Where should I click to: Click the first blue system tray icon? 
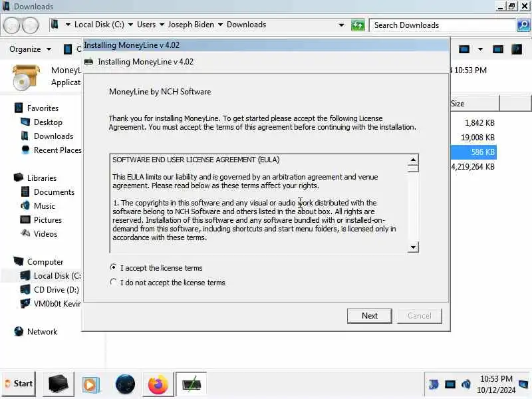tap(434, 384)
